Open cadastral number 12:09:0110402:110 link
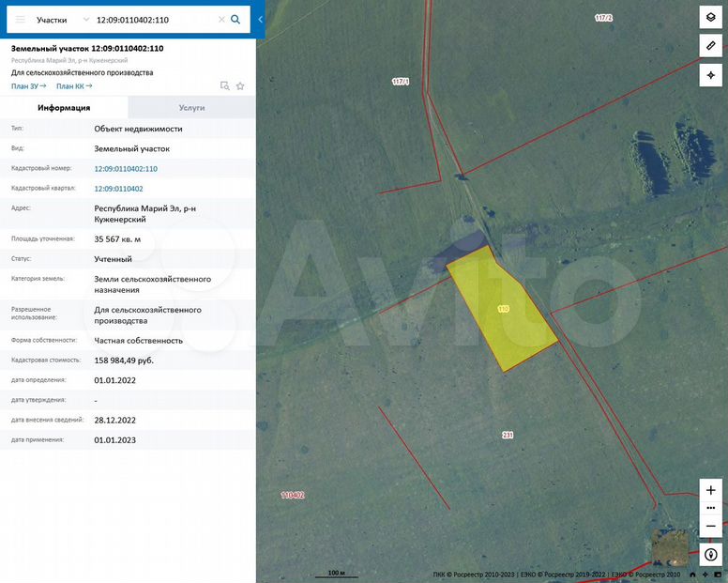728x583 pixels. click(x=126, y=169)
